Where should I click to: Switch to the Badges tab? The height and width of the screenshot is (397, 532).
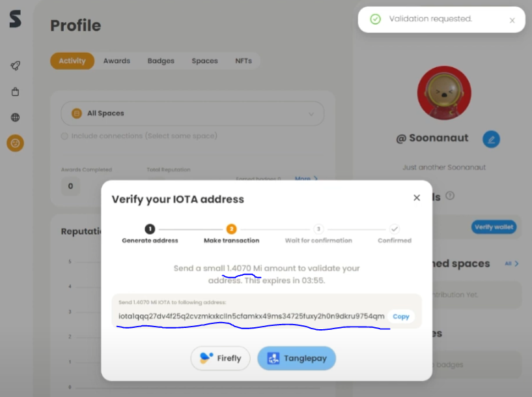point(161,61)
